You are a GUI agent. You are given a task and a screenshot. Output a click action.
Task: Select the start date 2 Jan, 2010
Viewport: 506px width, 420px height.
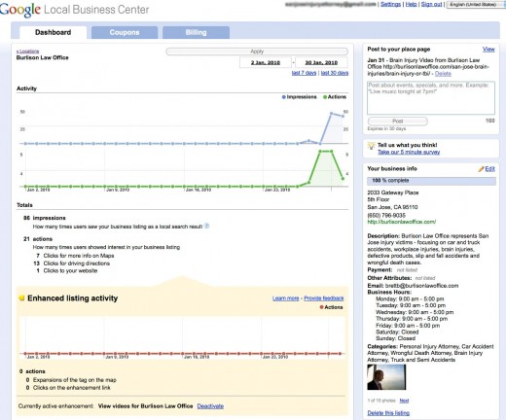266,62
